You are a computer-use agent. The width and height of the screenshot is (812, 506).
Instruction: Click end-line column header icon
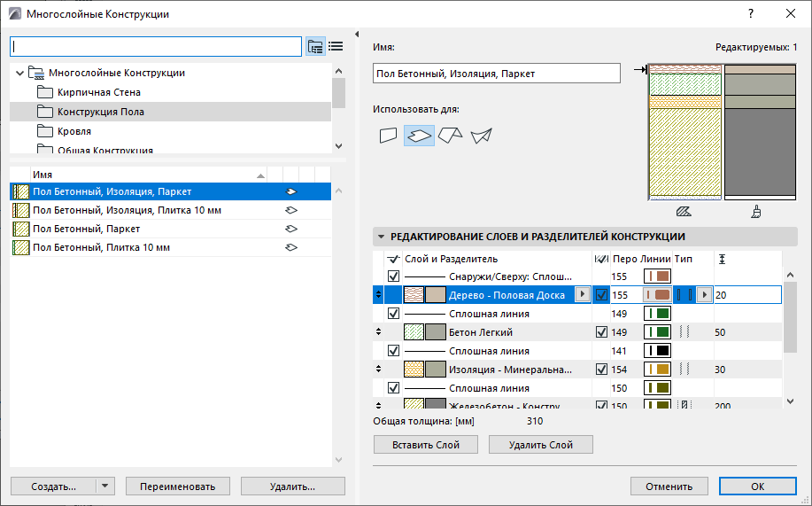tap(601, 259)
